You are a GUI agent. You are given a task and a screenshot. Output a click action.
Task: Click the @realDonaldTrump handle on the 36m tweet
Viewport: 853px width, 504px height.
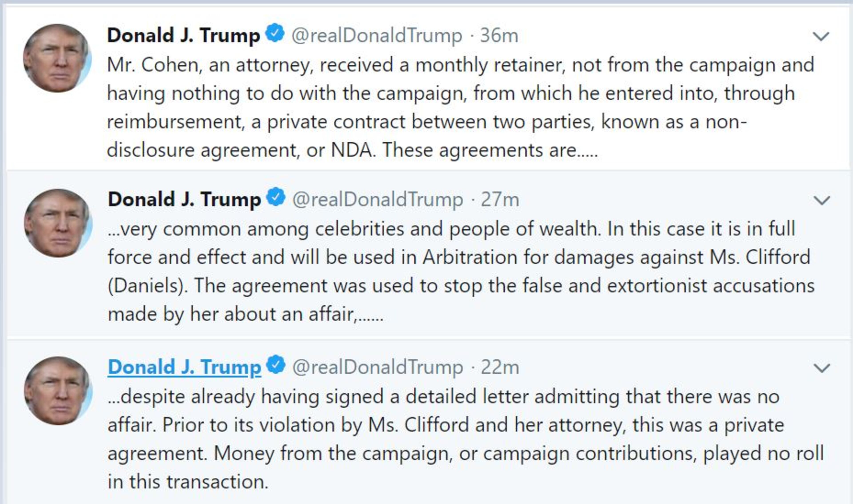point(377,36)
